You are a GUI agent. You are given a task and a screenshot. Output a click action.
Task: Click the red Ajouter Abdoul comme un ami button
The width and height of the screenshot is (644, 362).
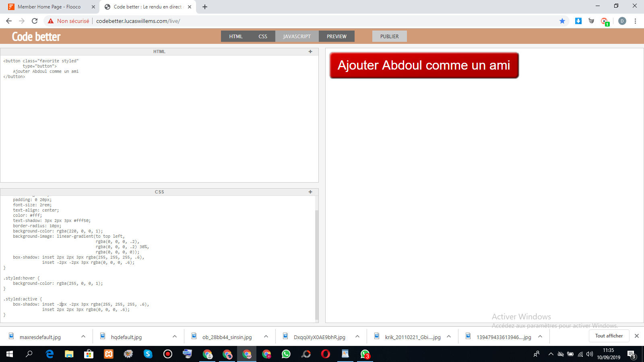coord(424,66)
